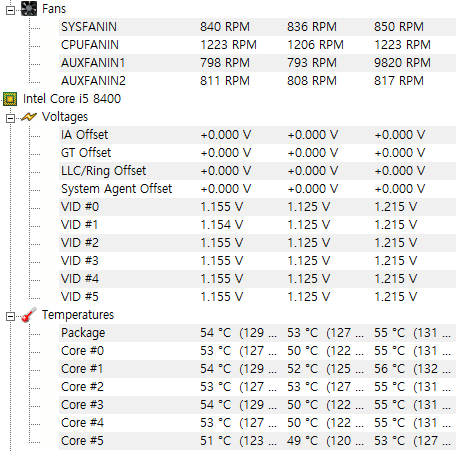Click the 9820 RPM AUXFANIN1 max value
The image size is (456, 451).
coord(402,63)
